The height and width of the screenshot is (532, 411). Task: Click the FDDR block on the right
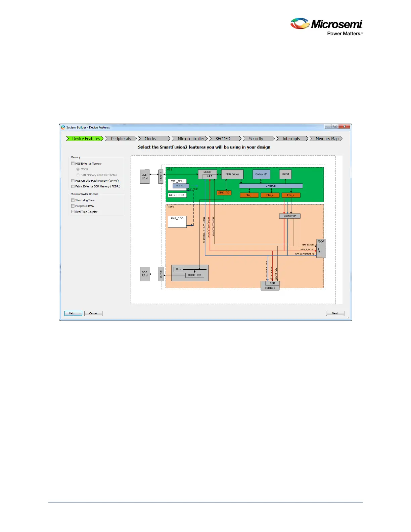321,249
